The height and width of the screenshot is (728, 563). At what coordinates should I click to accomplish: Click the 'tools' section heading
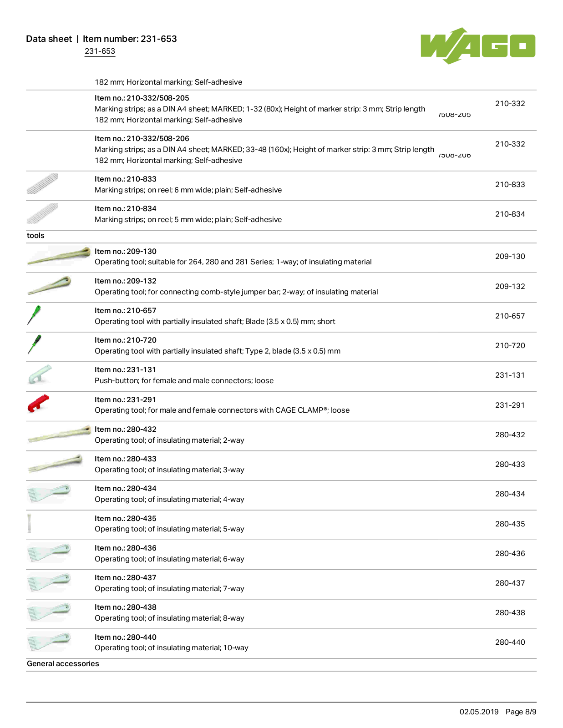[36, 235]
